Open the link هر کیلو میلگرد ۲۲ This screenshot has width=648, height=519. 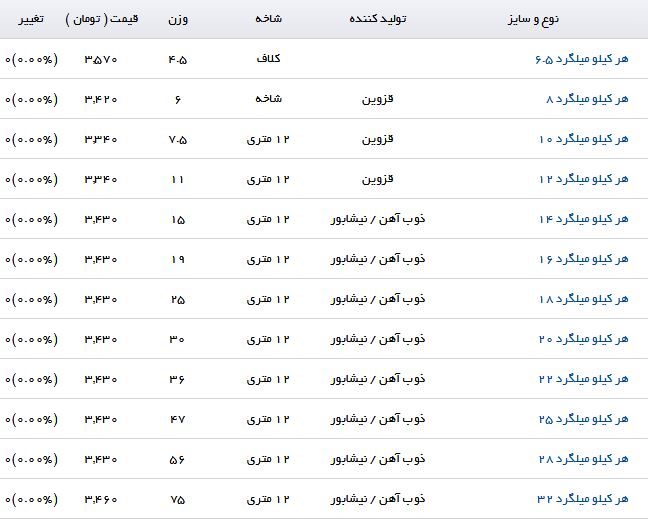point(584,379)
